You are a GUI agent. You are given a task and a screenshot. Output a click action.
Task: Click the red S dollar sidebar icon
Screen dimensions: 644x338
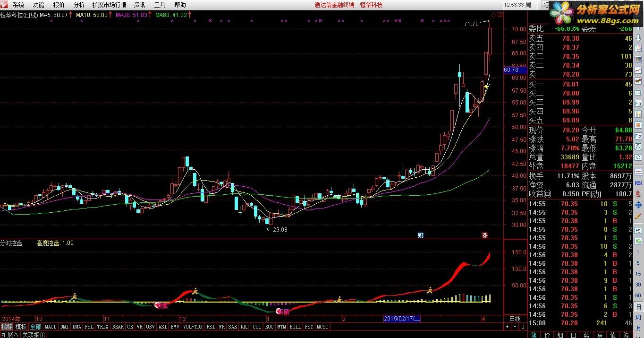tap(638, 193)
